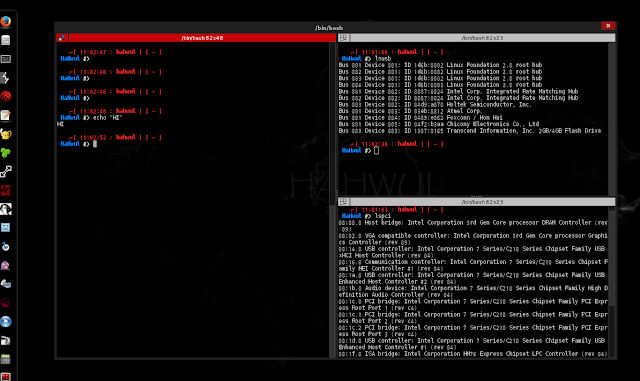Click the networked computers dock icon
This screenshot has height=381, width=640.
(5, 284)
